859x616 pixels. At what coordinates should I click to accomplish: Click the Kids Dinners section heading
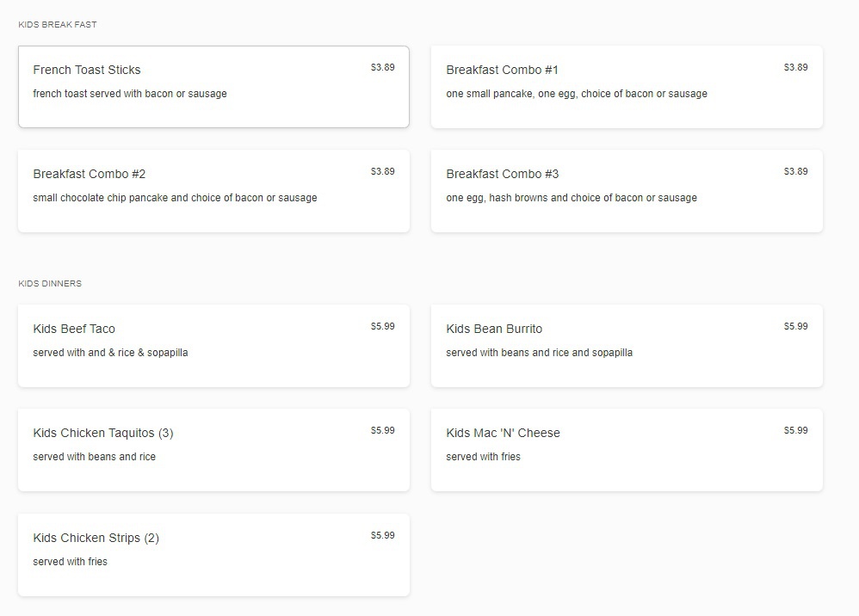coord(50,284)
